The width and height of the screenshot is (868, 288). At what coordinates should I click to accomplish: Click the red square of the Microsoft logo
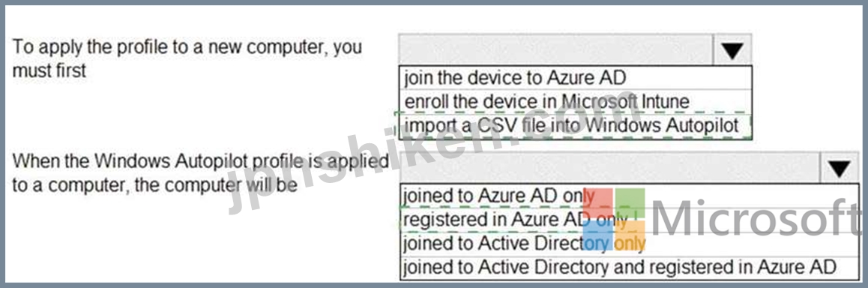point(597,203)
